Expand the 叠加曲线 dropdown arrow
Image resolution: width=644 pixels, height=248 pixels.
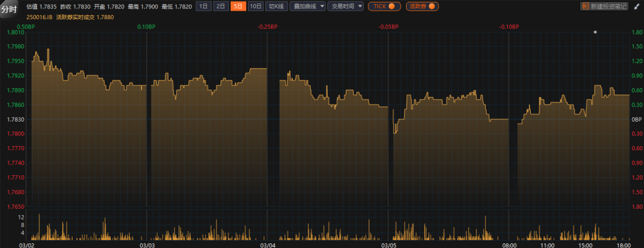tap(322, 7)
